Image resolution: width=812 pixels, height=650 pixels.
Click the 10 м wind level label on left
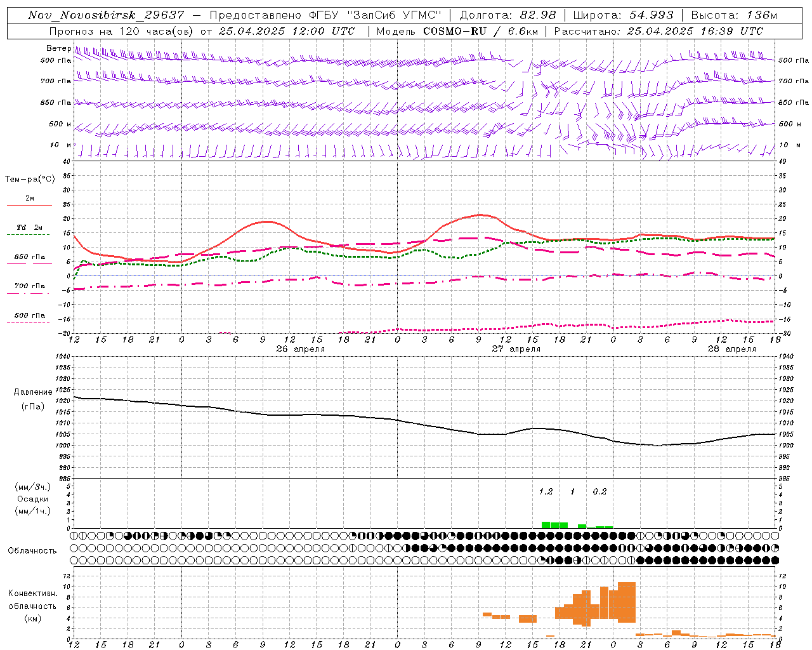tap(61, 145)
